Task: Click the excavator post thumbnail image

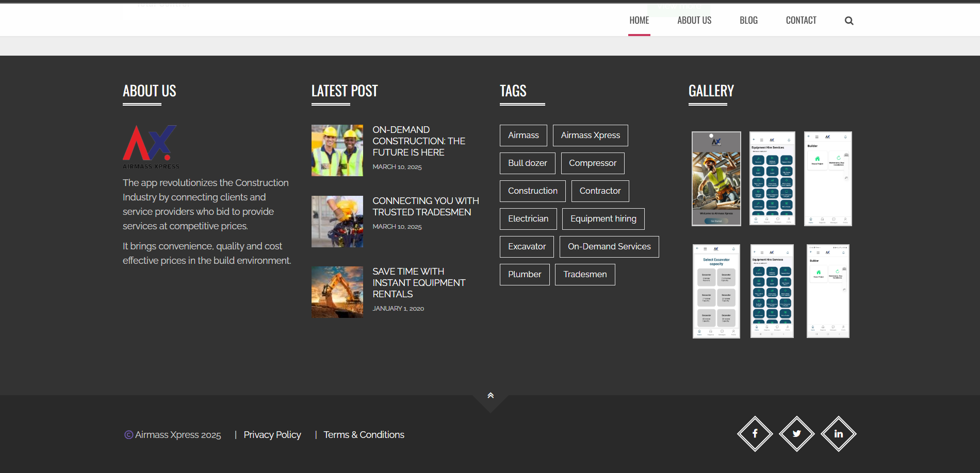Action: pyautogui.click(x=337, y=292)
